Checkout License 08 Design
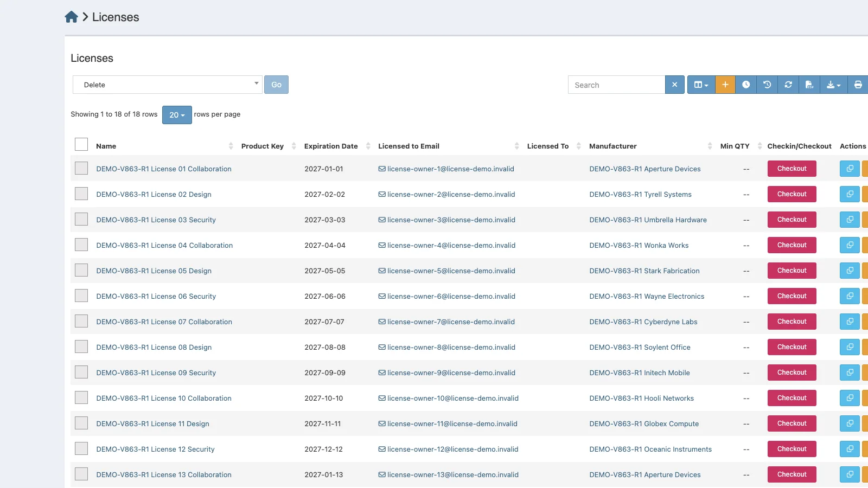The image size is (868, 488). 792,347
